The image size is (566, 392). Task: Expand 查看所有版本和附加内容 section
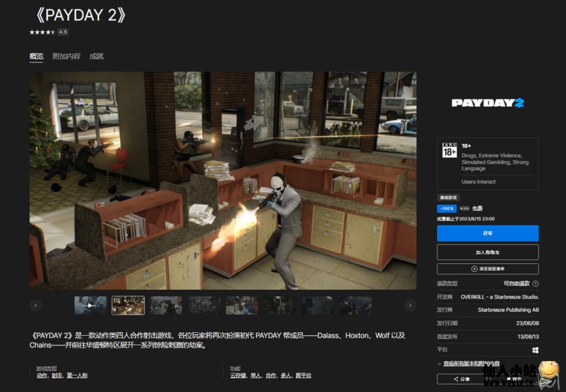pos(471,364)
